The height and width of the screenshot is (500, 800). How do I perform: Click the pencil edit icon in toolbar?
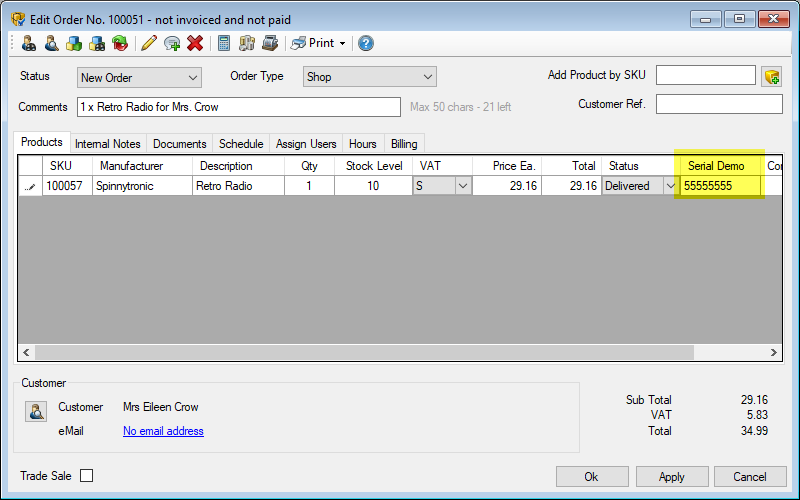click(149, 43)
